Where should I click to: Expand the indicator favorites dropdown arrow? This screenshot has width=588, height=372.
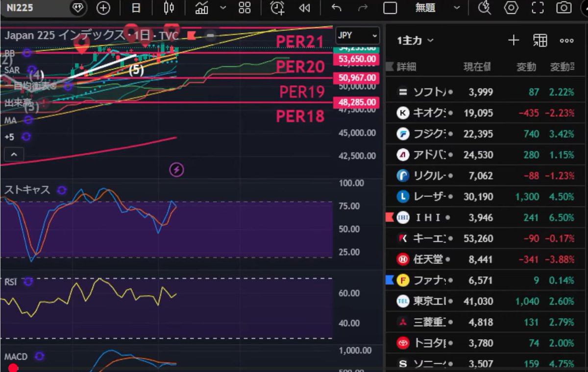(223, 8)
